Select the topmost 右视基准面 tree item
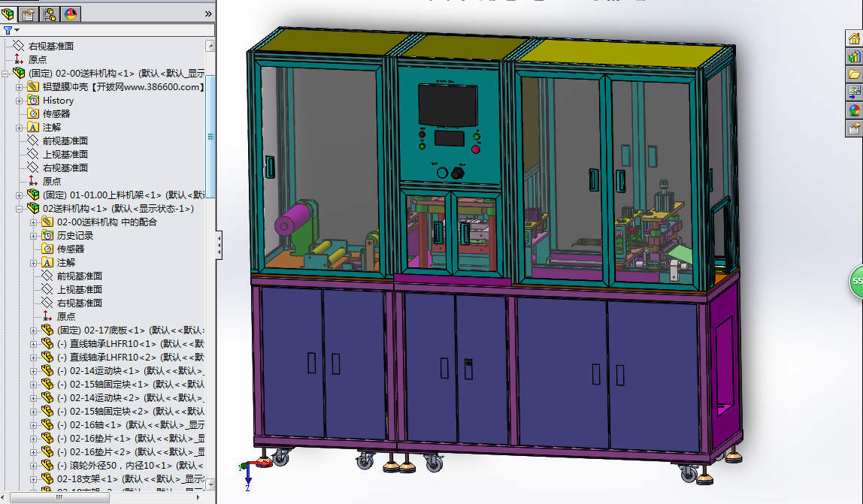The width and height of the screenshot is (863, 504). (50, 47)
